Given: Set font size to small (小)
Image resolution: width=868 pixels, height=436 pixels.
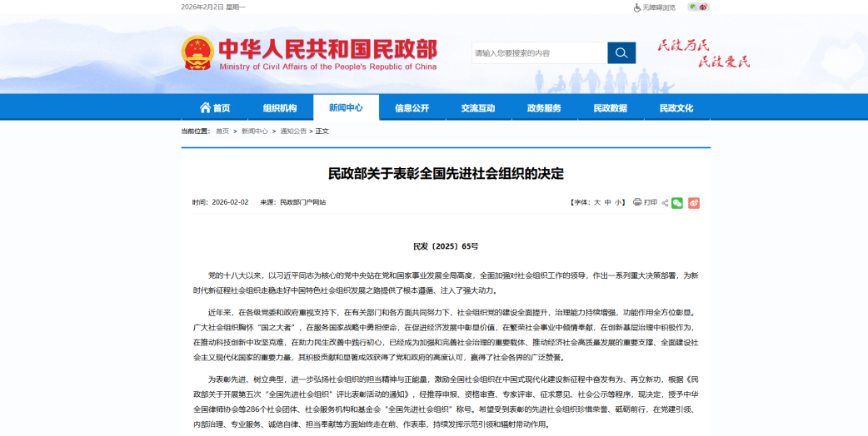Looking at the screenshot, I should click(x=619, y=202).
